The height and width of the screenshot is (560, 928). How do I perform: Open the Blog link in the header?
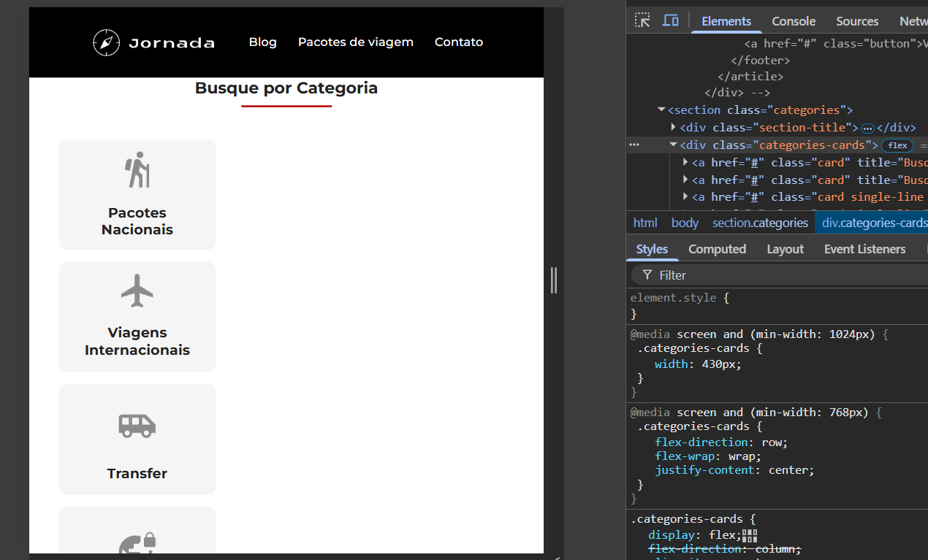[x=263, y=42]
